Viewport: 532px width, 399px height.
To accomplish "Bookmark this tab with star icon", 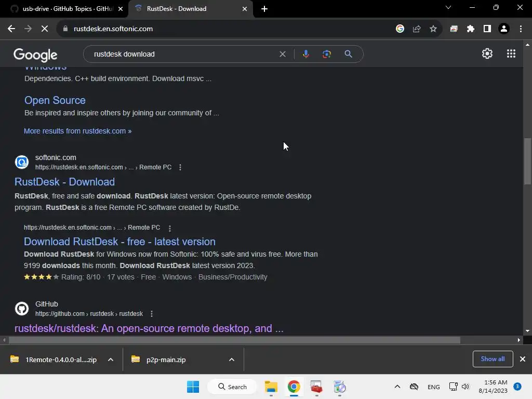I will click(x=433, y=29).
